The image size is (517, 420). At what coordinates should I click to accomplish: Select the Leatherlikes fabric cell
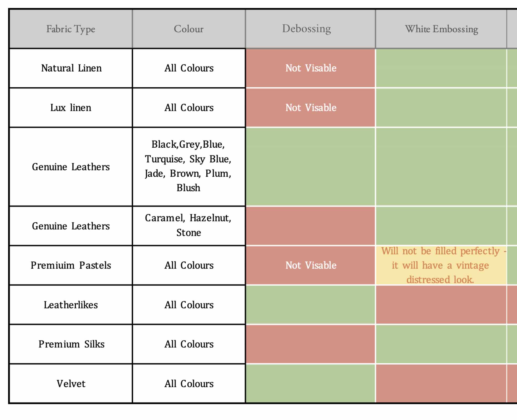[71, 305]
